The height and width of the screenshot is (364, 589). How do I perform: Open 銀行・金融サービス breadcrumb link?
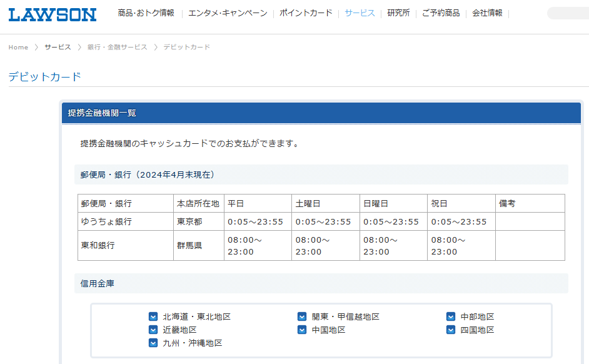[x=117, y=48]
